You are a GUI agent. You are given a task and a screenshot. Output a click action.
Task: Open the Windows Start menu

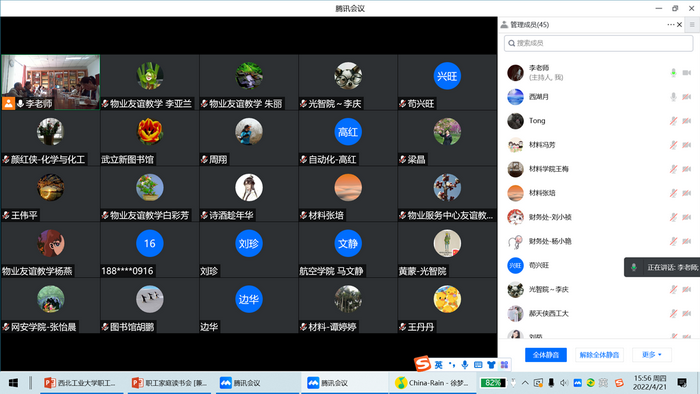coord(13,383)
